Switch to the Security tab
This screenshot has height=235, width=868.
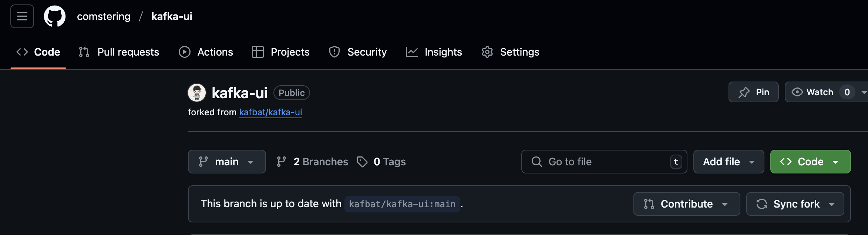[358, 52]
